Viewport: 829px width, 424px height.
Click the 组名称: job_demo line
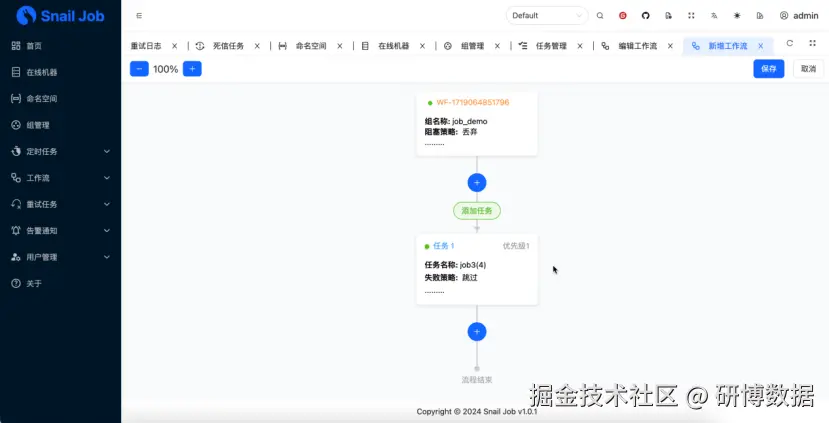[456, 122]
